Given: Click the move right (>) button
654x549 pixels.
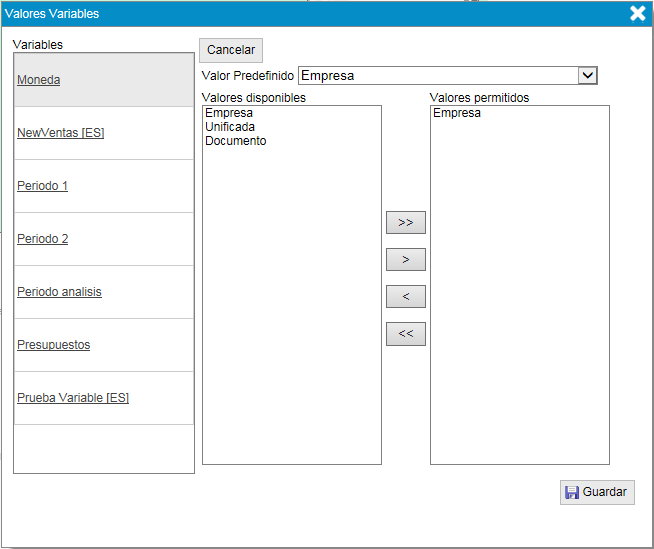Looking at the screenshot, I should [x=405, y=260].
